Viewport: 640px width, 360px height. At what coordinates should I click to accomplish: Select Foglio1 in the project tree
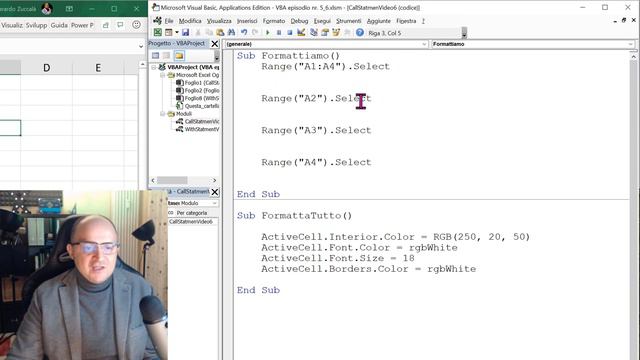pyautogui.click(x=198, y=83)
